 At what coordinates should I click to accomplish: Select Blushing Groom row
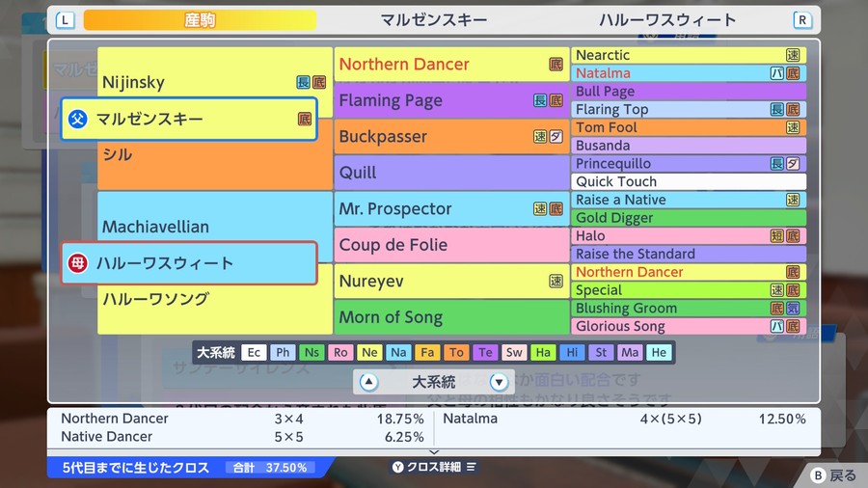pyautogui.click(x=689, y=309)
